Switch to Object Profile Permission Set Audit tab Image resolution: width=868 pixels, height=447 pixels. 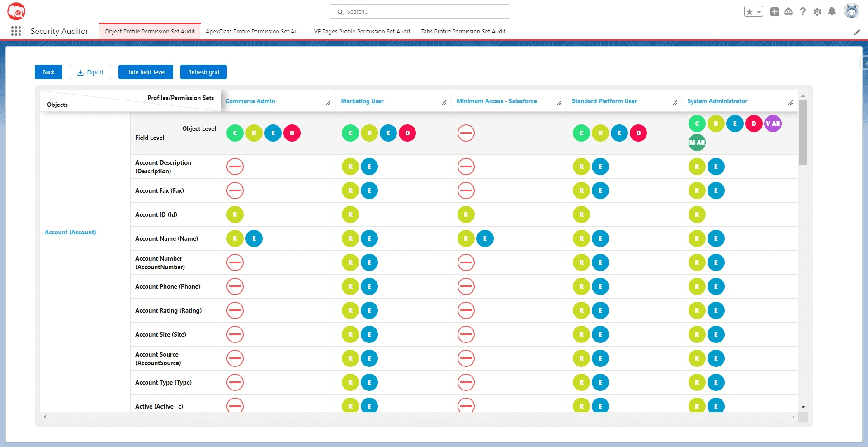coord(150,31)
